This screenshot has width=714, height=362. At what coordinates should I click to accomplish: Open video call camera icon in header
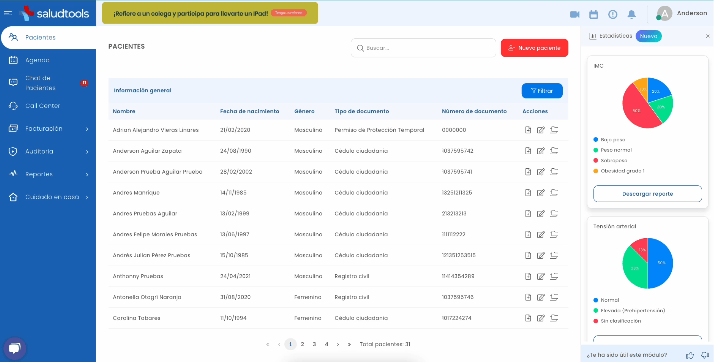coord(575,15)
